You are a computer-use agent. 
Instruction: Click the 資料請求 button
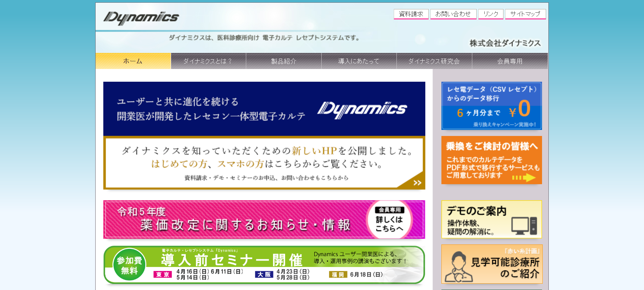(x=411, y=14)
